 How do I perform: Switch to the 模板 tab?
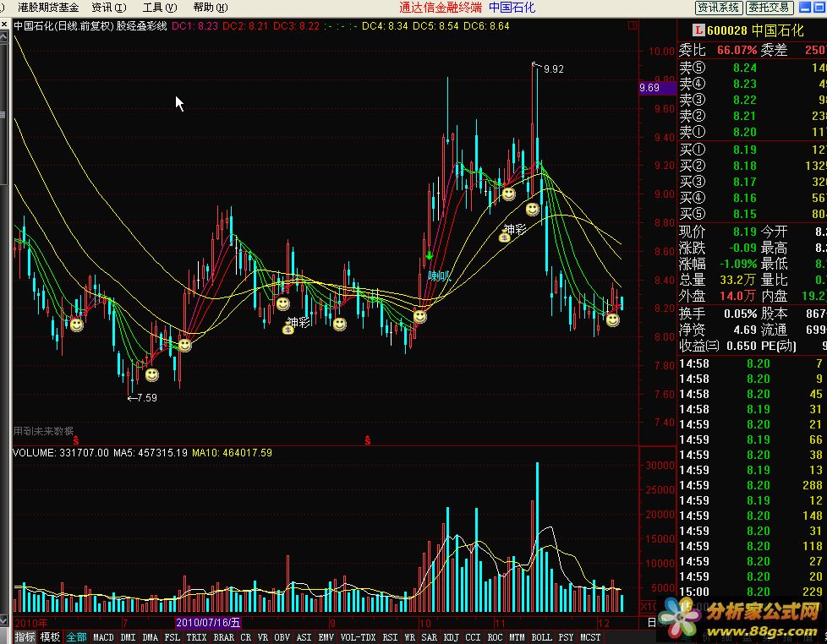pyautogui.click(x=50, y=636)
